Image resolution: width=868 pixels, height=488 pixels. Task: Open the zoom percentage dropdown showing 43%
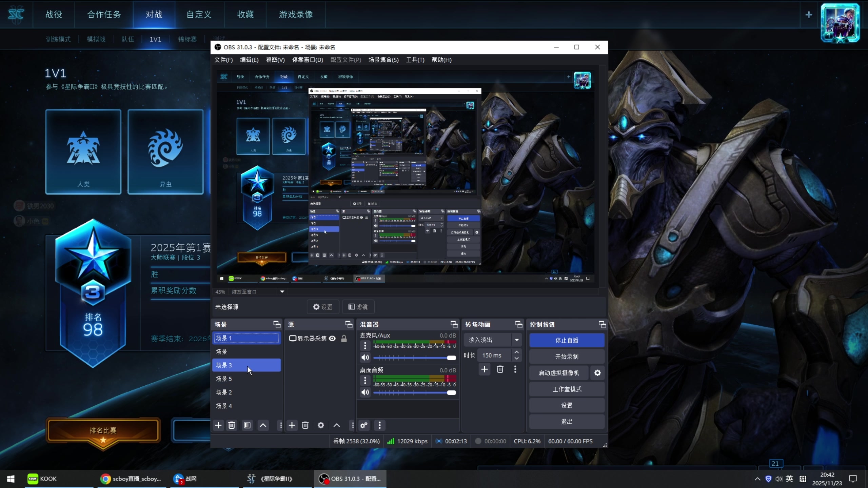tap(282, 291)
